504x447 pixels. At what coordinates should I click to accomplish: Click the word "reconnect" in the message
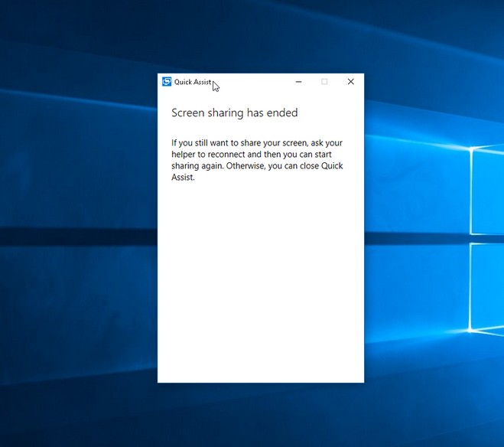228,154
